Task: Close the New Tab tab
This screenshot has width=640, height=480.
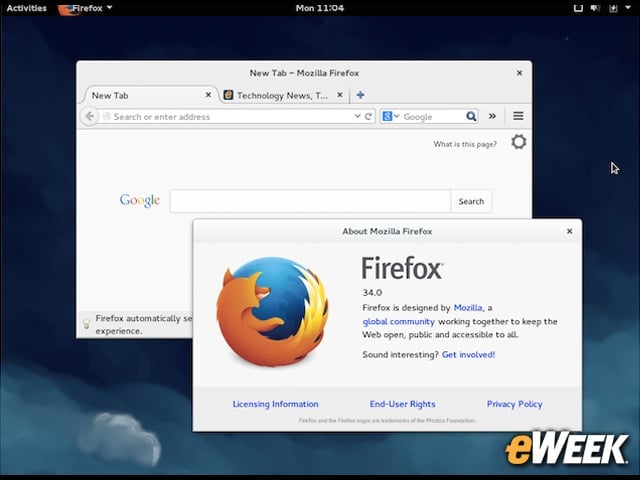Action: (208, 95)
